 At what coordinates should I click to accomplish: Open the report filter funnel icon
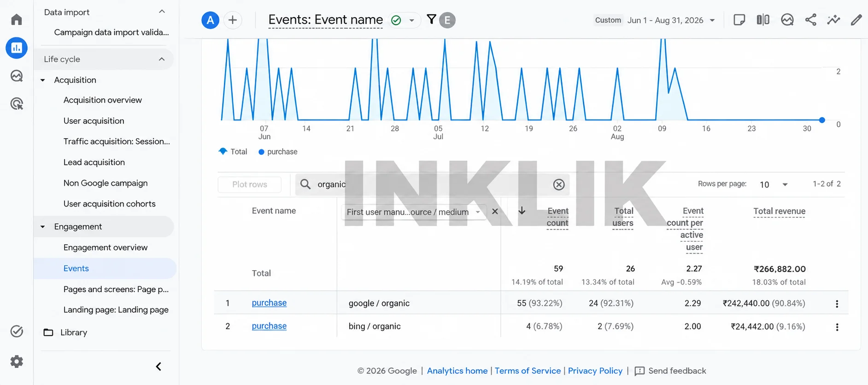tap(431, 19)
